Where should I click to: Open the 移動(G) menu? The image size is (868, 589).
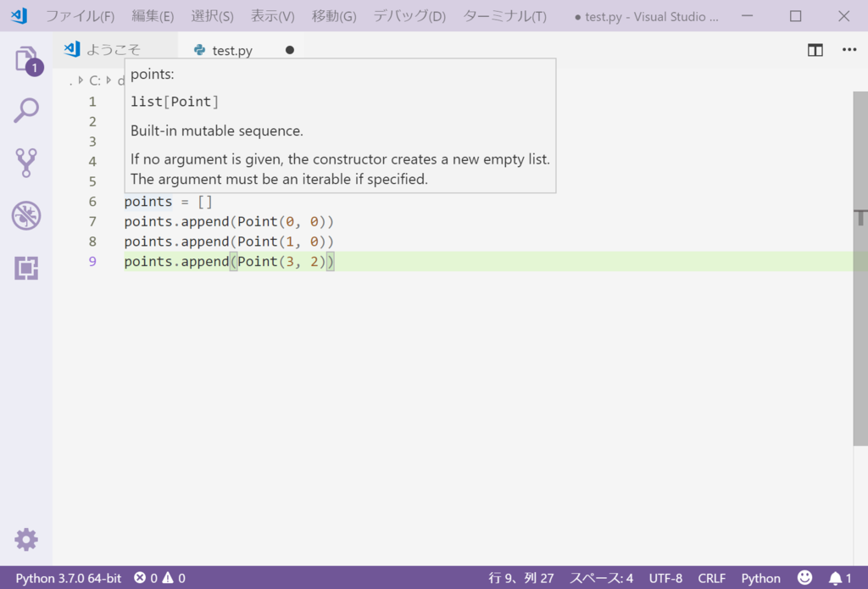pos(334,16)
